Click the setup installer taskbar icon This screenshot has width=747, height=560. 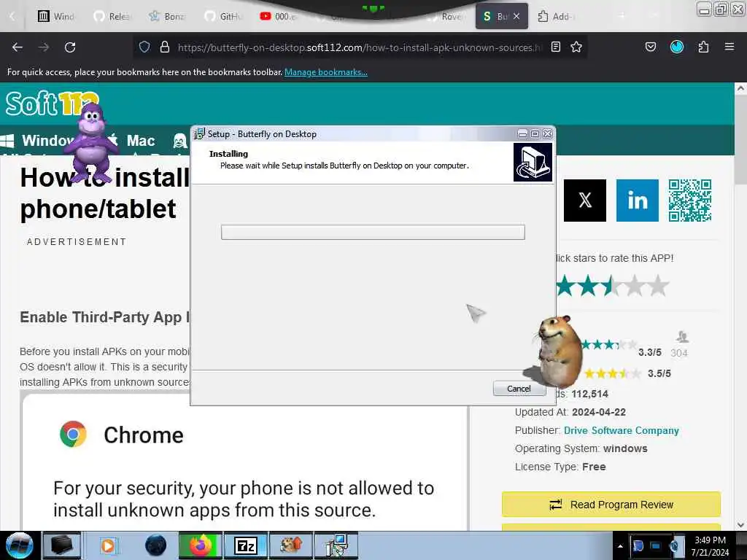337,545
